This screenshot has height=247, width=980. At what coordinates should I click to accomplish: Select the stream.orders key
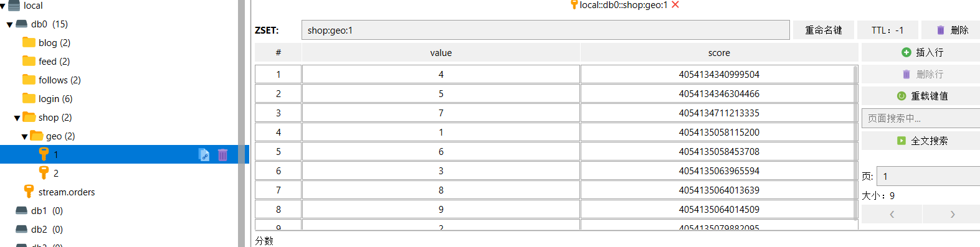coord(67,192)
